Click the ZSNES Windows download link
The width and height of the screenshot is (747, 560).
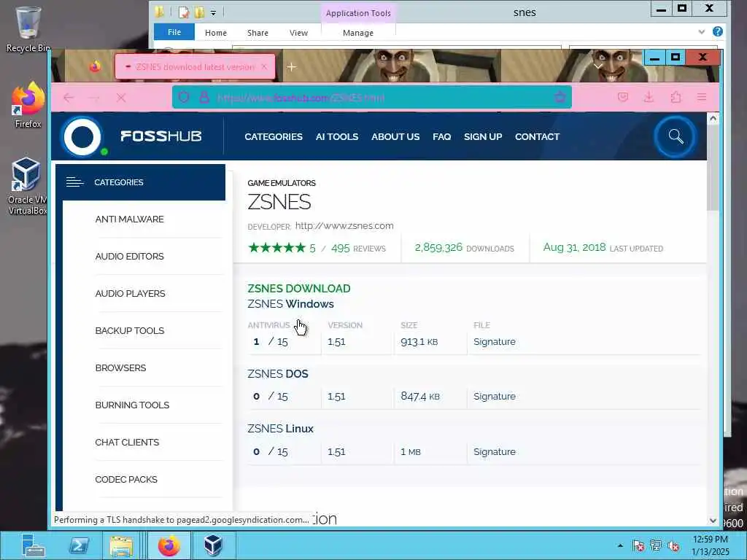point(290,304)
